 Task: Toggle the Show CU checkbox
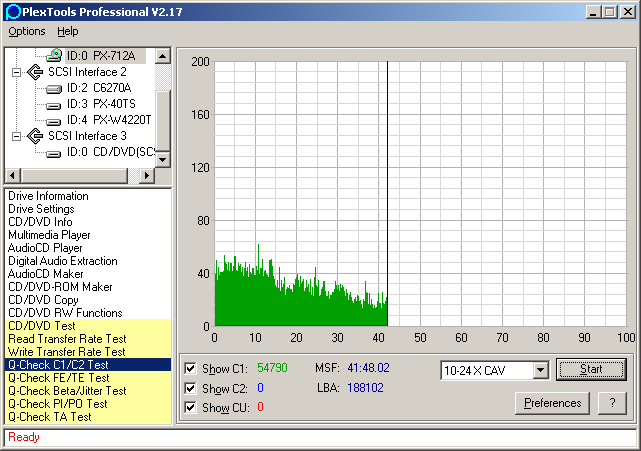pos(190,407)
